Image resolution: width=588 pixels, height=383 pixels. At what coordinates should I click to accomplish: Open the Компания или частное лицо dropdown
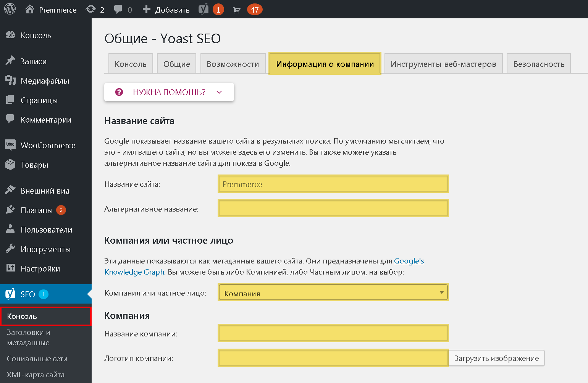coord(333,293)
